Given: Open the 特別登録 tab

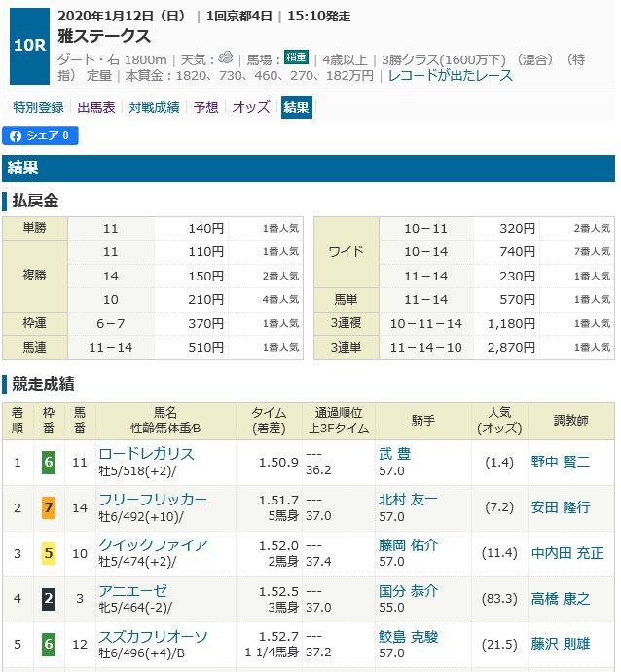Looking at the screenshot, I should click(39, 107).
